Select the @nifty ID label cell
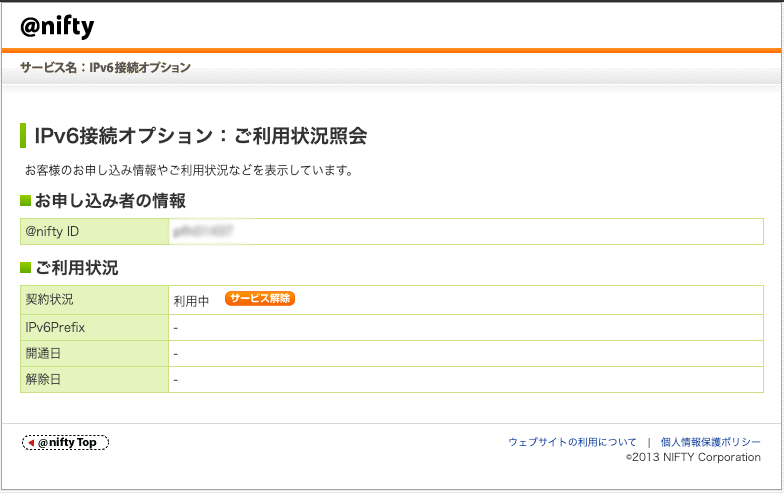The width and height of the screenshot is (784, 493). click(x=94, y=232)
